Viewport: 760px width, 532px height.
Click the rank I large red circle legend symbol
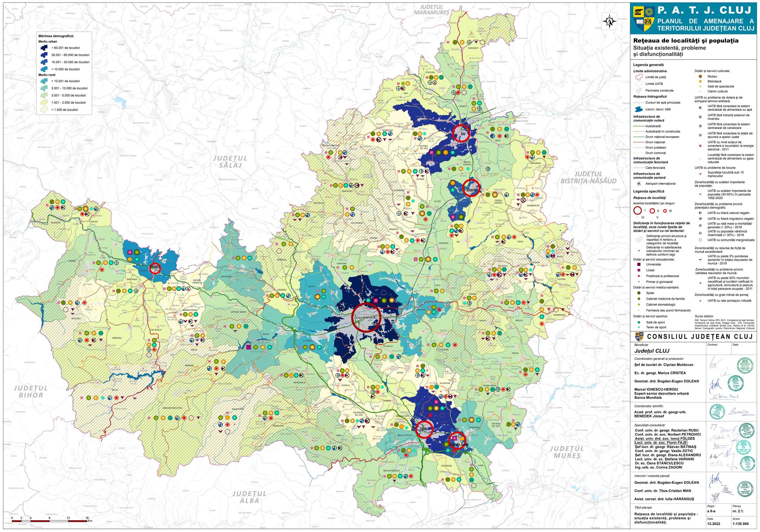[x=637, y=211]
